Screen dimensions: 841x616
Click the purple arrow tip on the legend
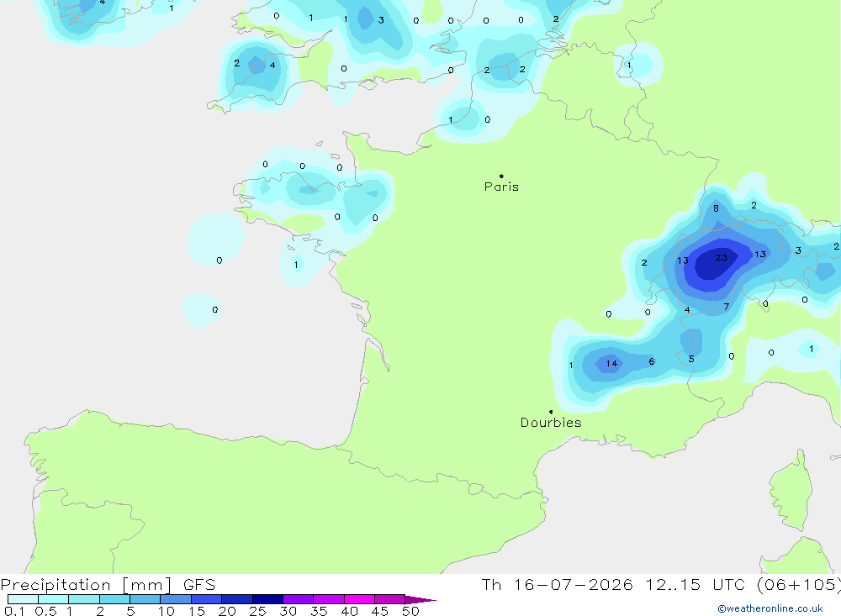tap(420, 599)
